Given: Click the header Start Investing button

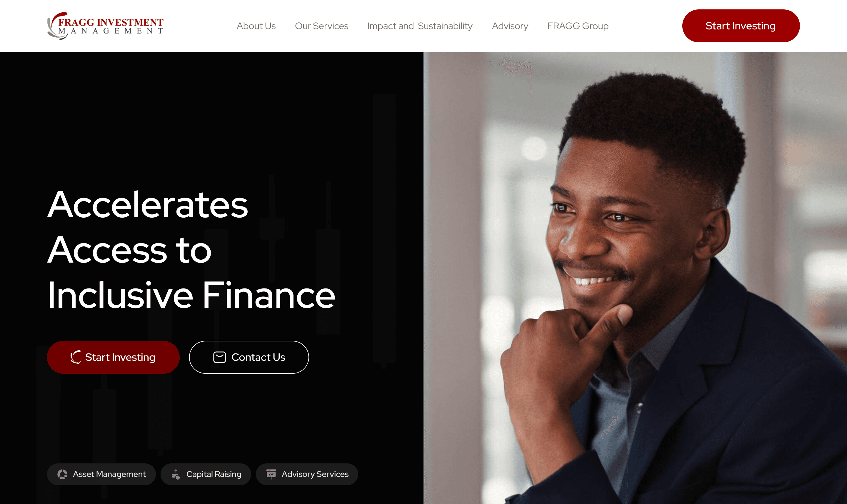Looking at the screenshot, I should tap(741, 26).
